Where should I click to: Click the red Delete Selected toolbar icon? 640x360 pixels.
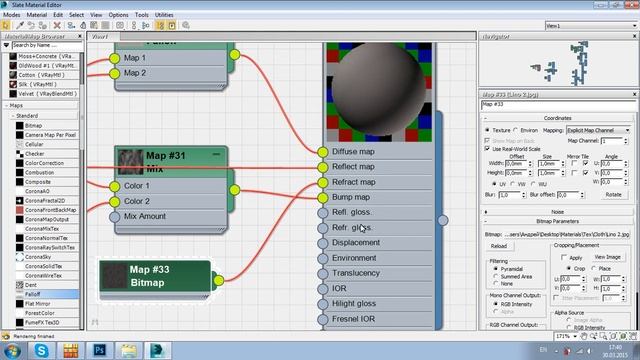57,25
